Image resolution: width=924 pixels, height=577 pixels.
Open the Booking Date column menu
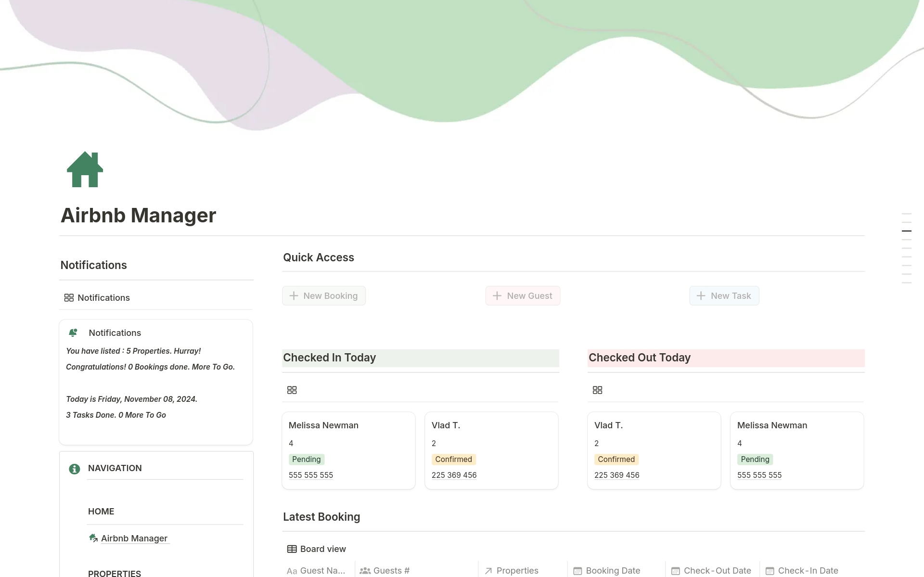coord(613,570)
